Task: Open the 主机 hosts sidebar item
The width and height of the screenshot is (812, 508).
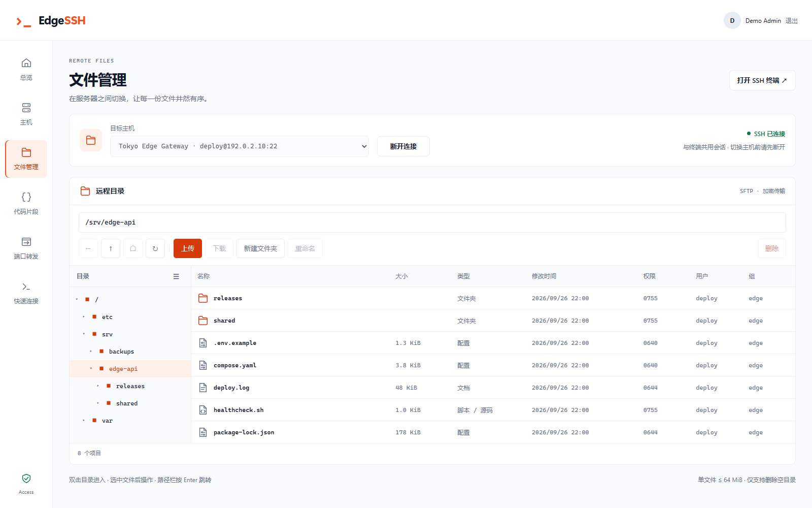Action: (x=26, y=114)
